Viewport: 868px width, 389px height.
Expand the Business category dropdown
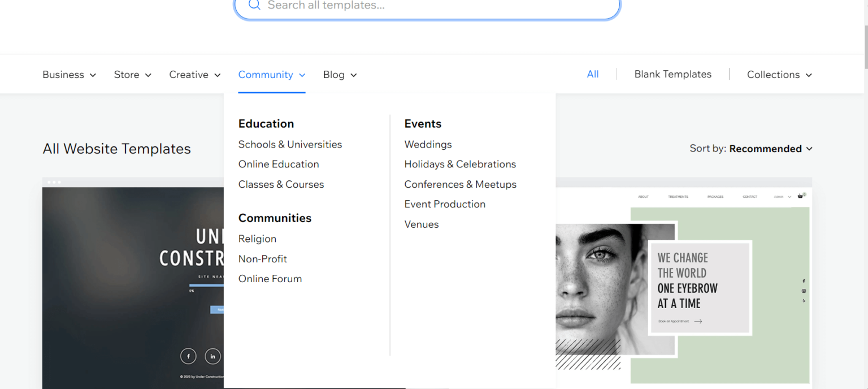point(70,75)
